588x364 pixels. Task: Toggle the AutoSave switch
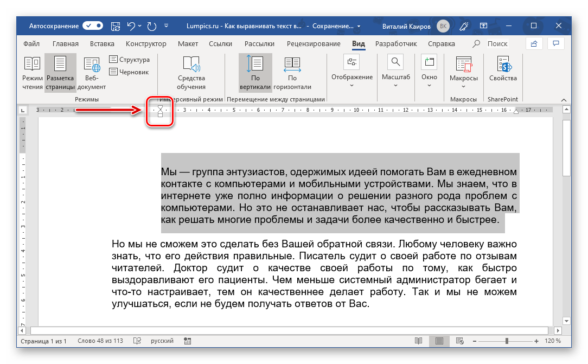click(x=93, y=25)
